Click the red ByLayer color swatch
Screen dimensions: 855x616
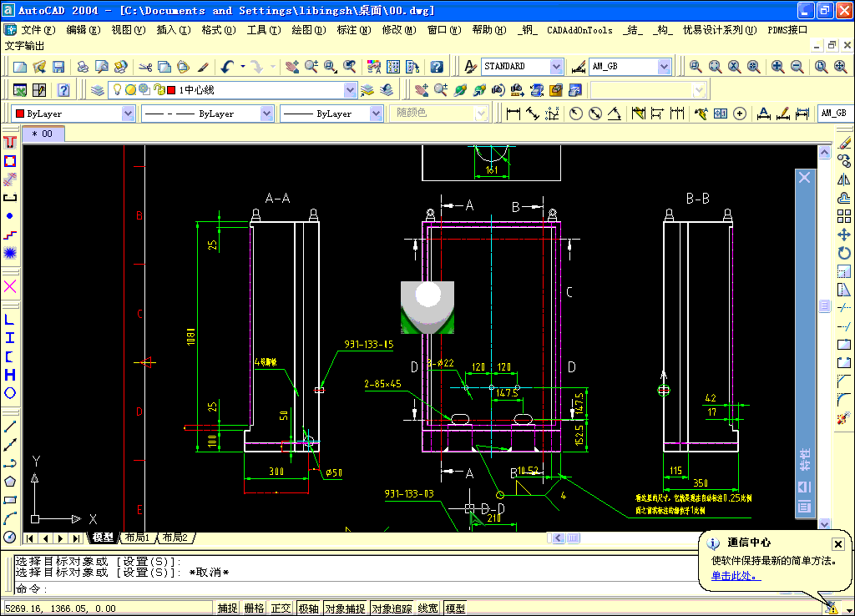pyautogui.click(x=20, y=114)
